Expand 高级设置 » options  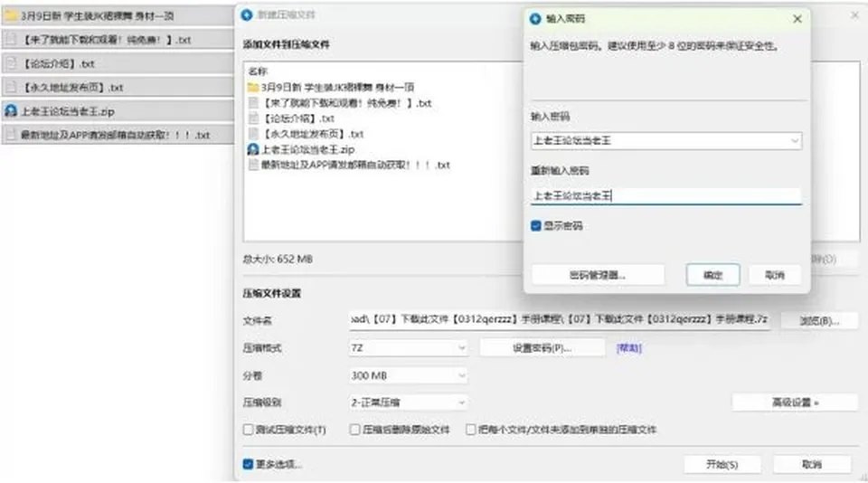[795, 402]
